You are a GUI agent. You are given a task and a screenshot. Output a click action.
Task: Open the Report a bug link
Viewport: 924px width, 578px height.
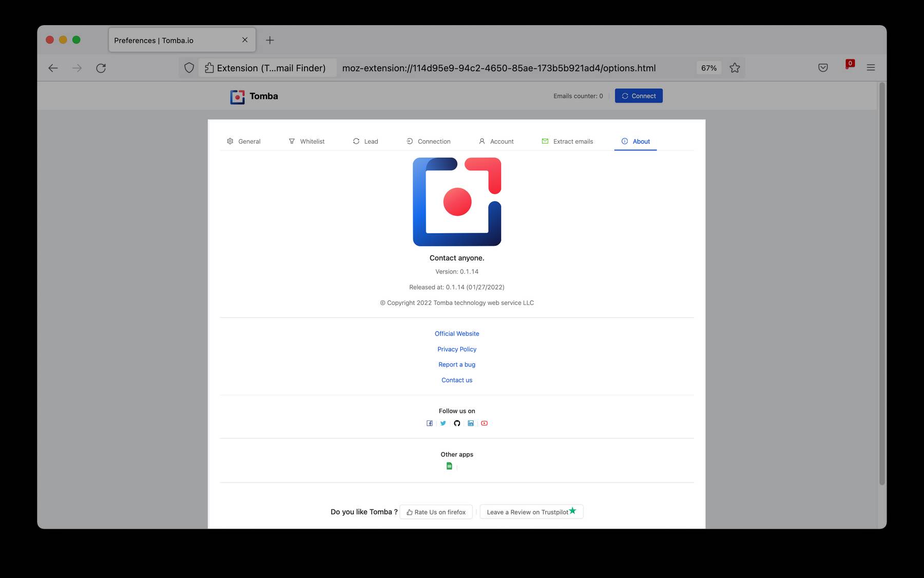457,364
